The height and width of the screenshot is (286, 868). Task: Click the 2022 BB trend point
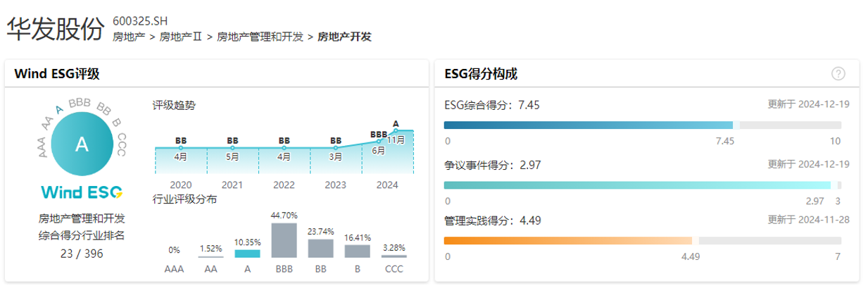click(x=284, y=147)
